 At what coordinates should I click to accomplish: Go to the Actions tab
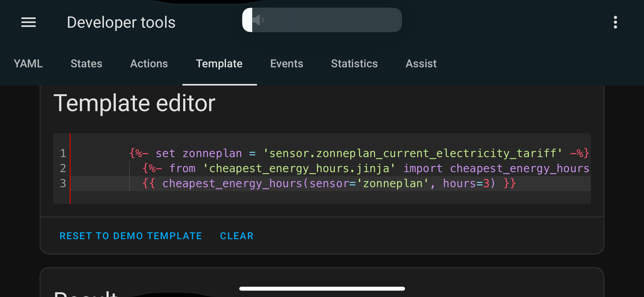149,64
